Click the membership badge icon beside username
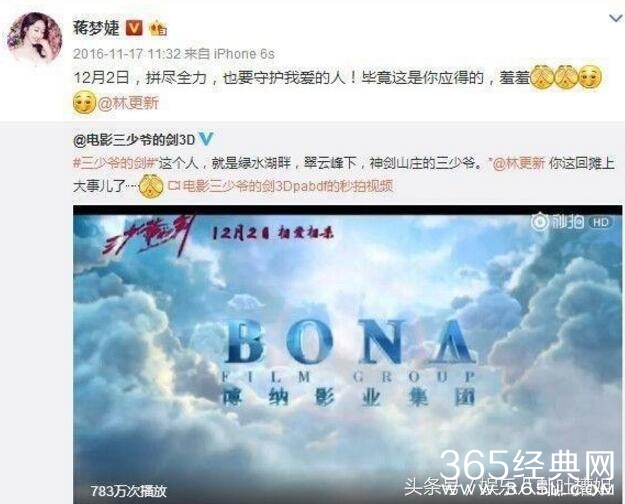The image size is (625, 504). [158, 29]
